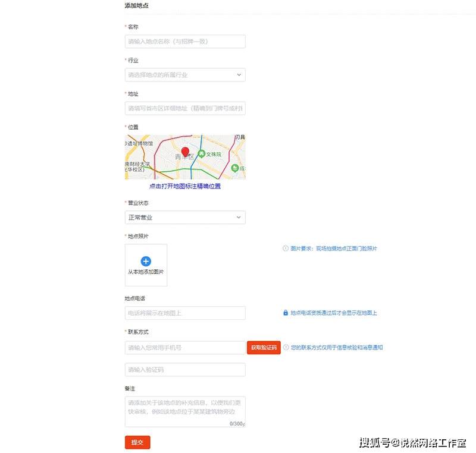Screen dimensions: 476x453
Task: Click info icon beside 图片要求 hint
Action: pyautogui.click(x=286, y=248)
